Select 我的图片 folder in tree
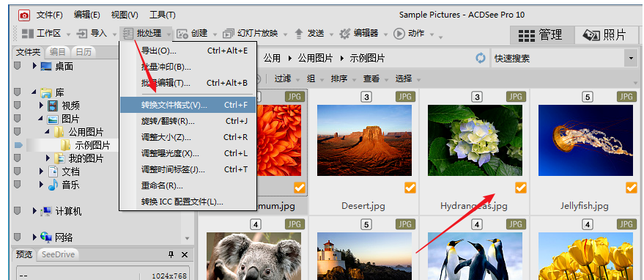 [86, 158]
